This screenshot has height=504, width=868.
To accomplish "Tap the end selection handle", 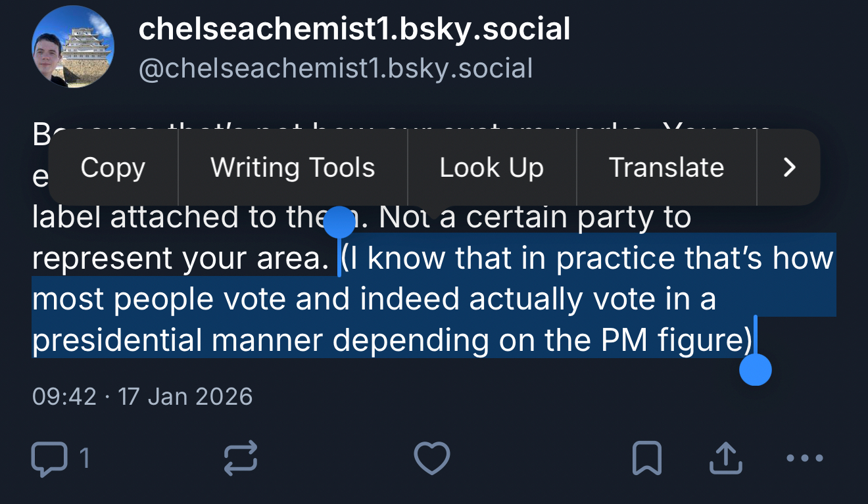I will (755, 371).
